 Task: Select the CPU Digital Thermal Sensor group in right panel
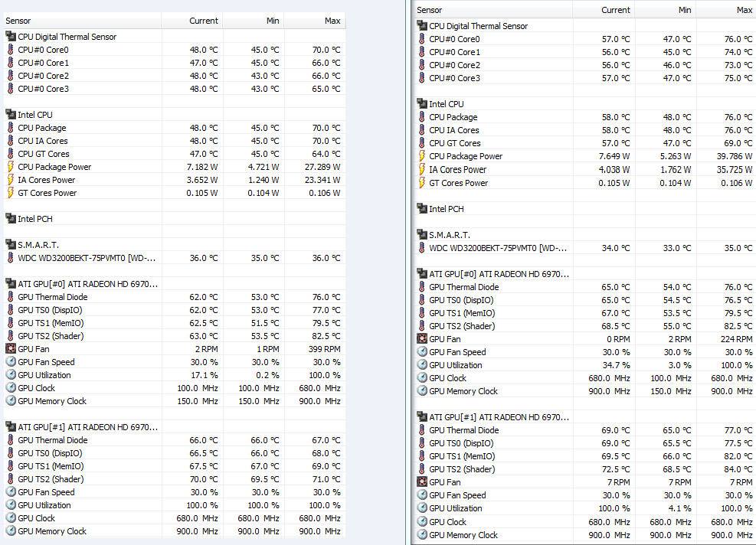[x=478, y=26]
